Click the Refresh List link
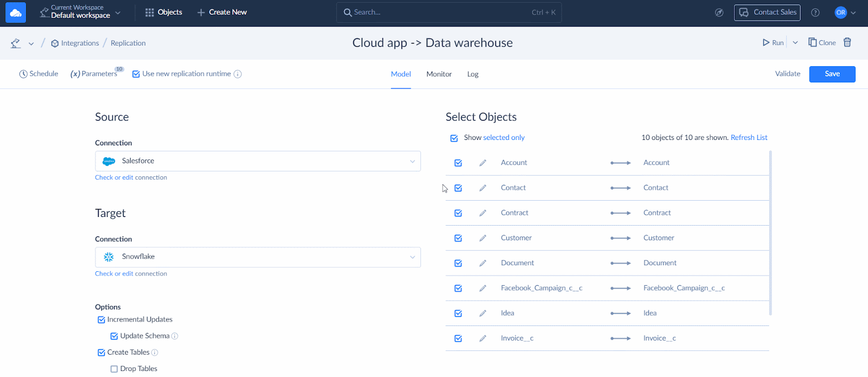Screen dimensions: 868x377 749,138
